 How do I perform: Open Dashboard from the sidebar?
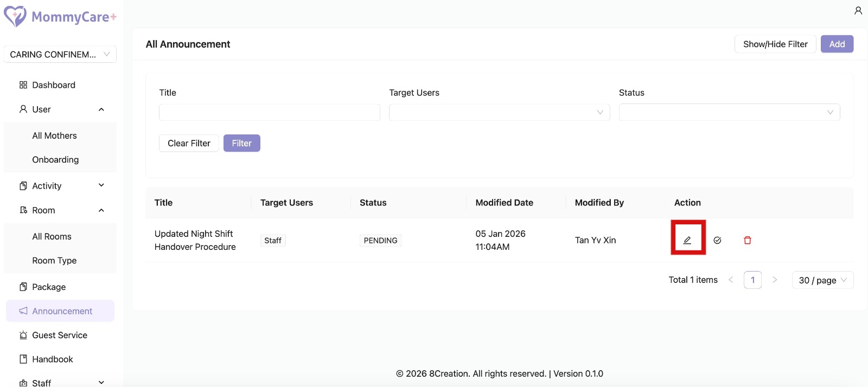[x=53, y=85]
